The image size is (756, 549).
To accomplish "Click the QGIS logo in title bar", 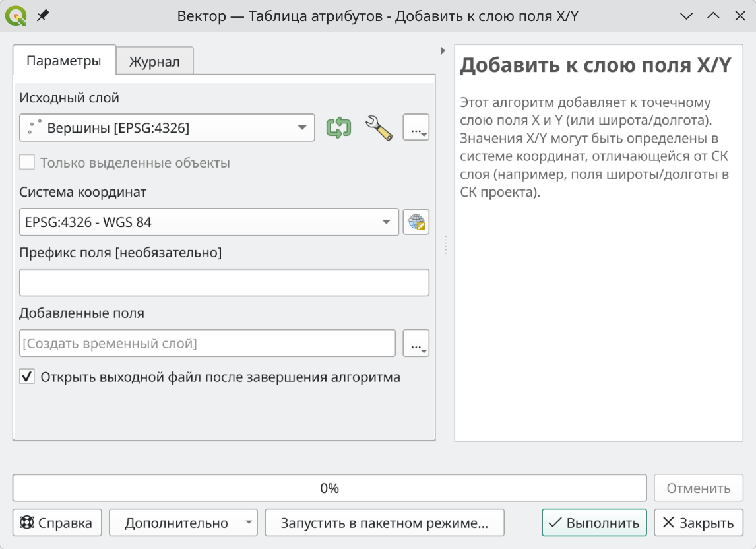I will (16, 16).
